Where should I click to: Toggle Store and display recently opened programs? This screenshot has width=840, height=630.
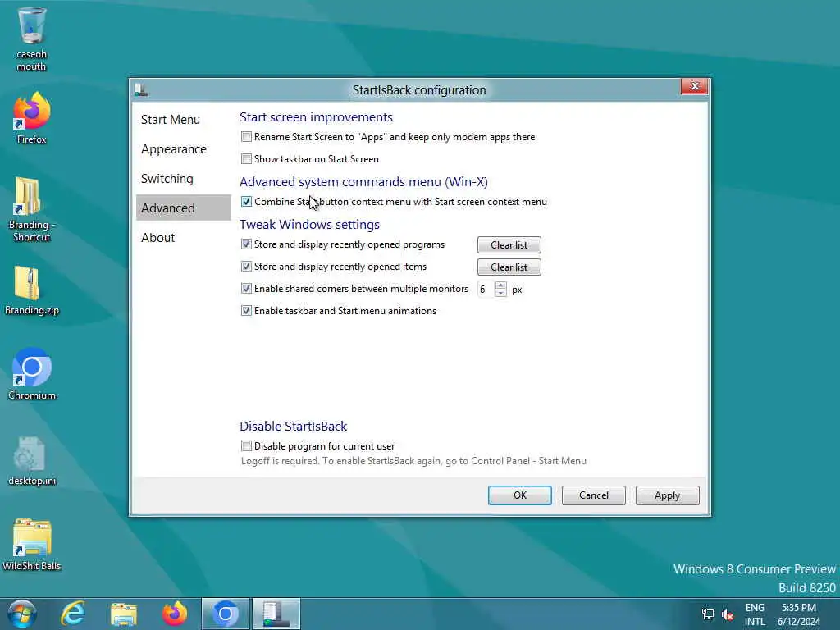pos(246,244)
